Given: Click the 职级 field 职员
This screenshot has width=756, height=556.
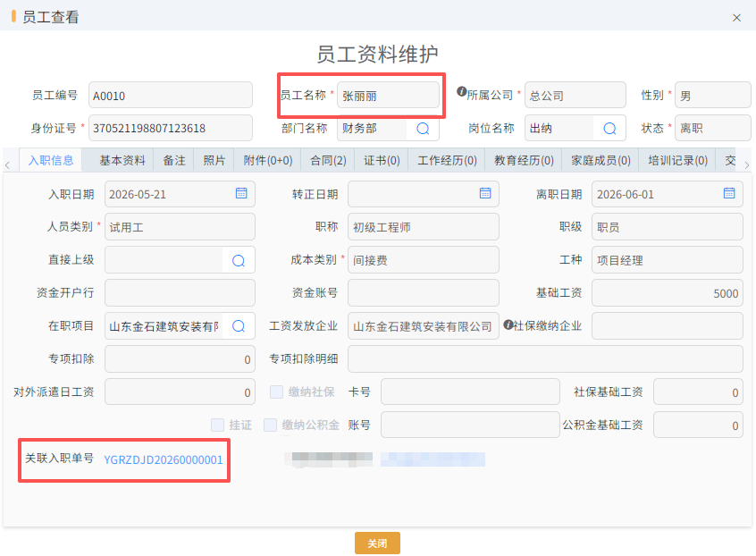Looking at the screenshot, I should point(668,227).
